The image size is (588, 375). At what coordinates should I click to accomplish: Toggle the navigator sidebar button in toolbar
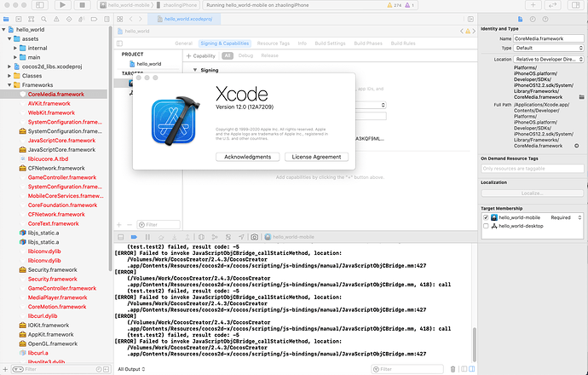pos(39,5)
